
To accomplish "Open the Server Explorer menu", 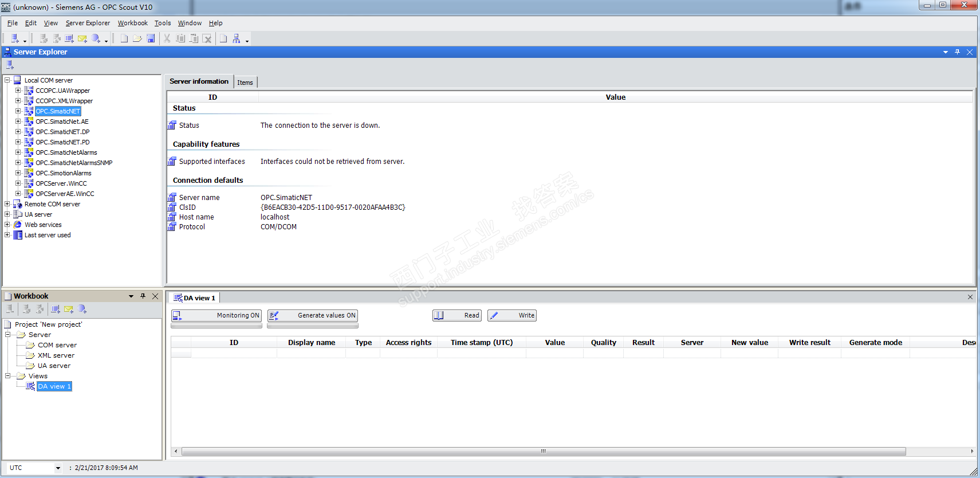I will point(88,23).
